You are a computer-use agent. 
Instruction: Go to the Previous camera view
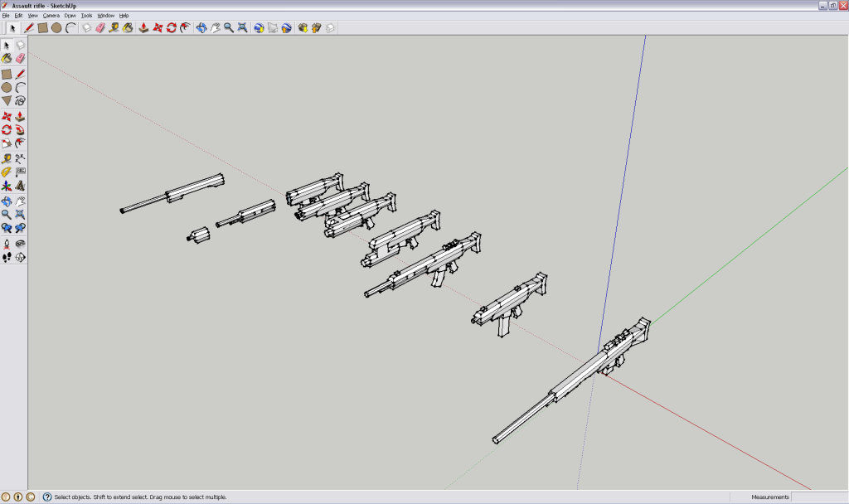point(7,228)
